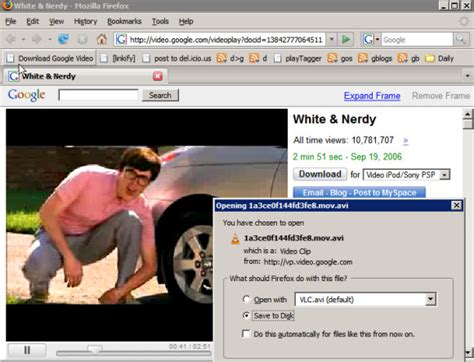Open the View menu
The width and height of the screenshot is (474, 362).
pos(56,21)
